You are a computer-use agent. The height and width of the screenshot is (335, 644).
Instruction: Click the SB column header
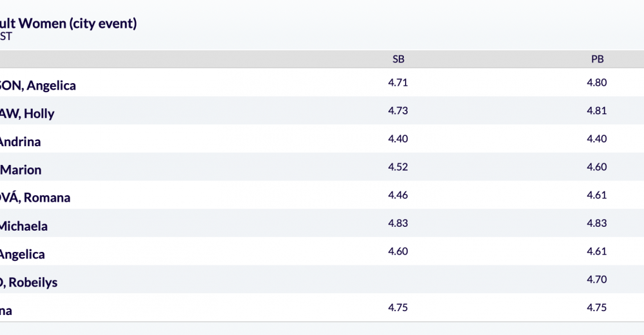tap(399, 59)
